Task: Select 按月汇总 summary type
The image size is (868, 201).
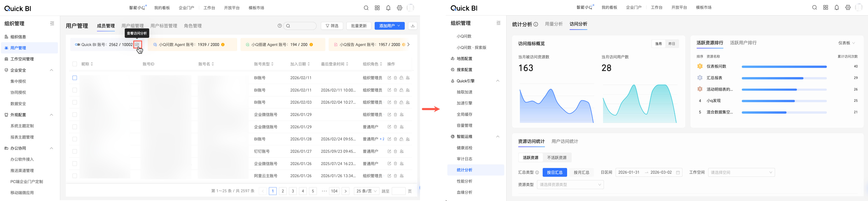Action: point(582,172)
